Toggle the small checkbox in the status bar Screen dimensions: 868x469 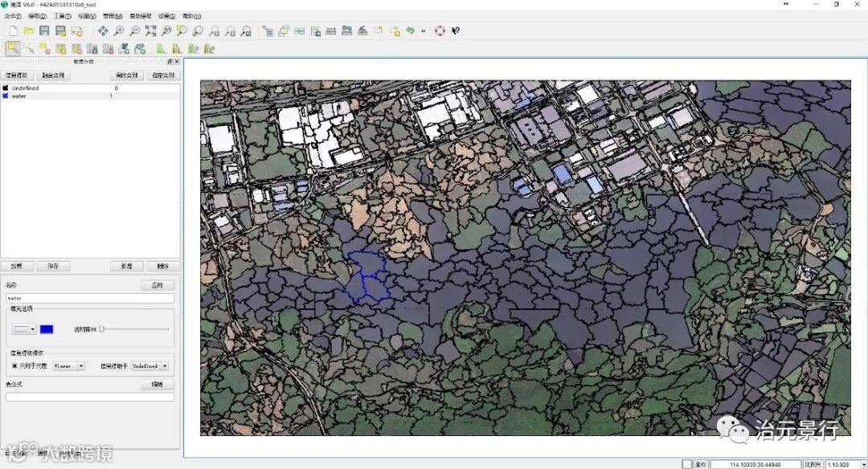pos(686,464)
